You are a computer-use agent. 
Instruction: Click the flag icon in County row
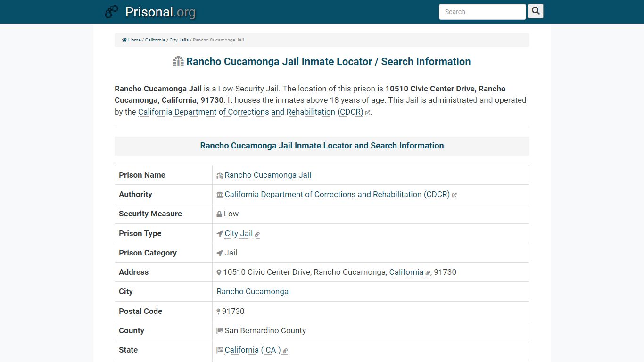tap(220, 331)
